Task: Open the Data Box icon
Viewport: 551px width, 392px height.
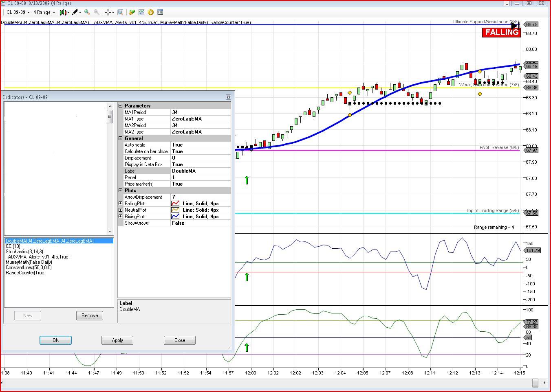Action: pyautogui.click(x=120, y=12)
